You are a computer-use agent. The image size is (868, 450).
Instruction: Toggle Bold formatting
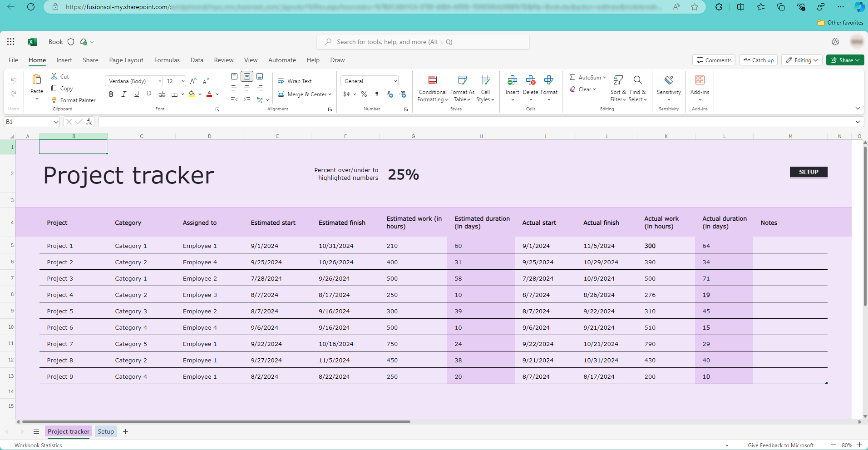(111, 94)
